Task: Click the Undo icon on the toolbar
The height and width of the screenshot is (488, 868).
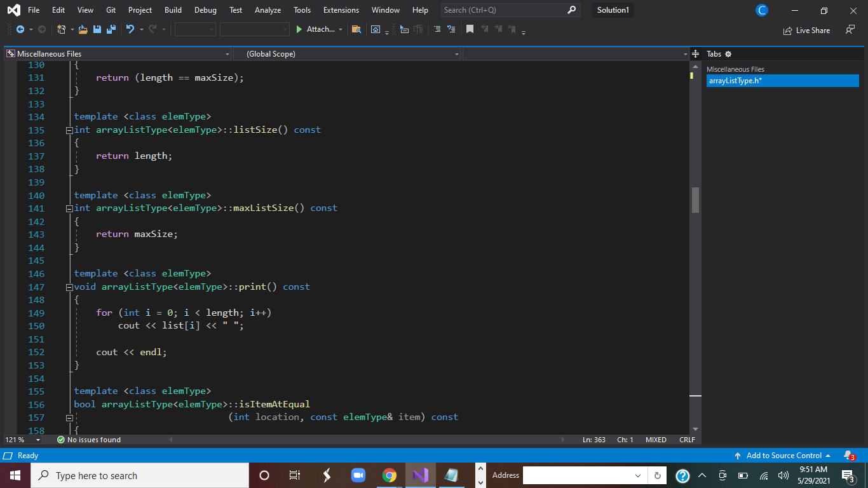Action: [131, 29]
